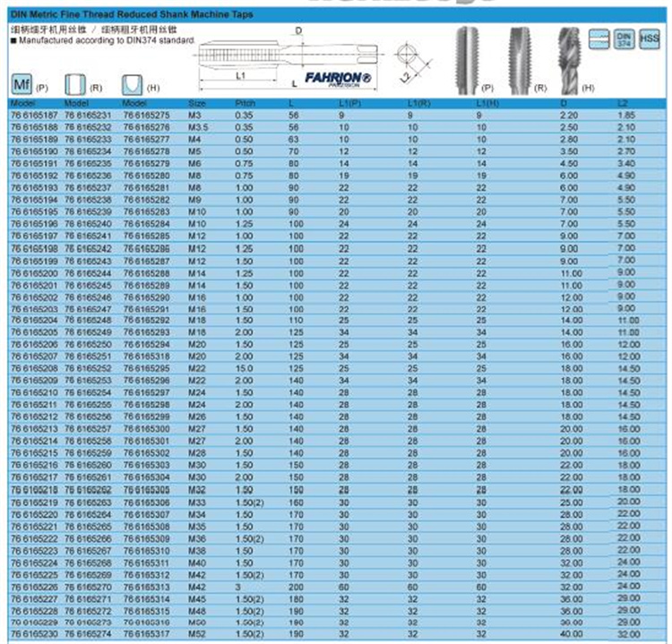Screen dimensions: 672x644
Task: Click the 'L1(P)' column header
Action: tap(349, 103)
